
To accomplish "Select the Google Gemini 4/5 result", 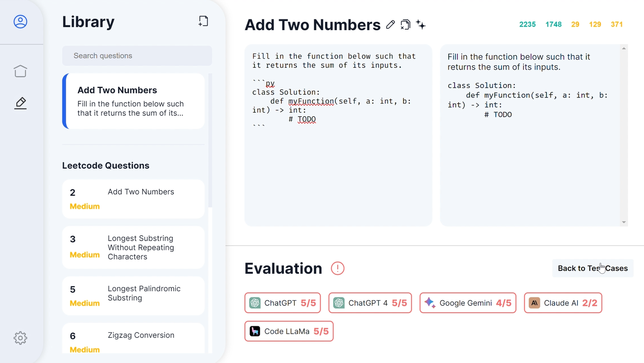I will pyautogui.click(x=468, y=303).
